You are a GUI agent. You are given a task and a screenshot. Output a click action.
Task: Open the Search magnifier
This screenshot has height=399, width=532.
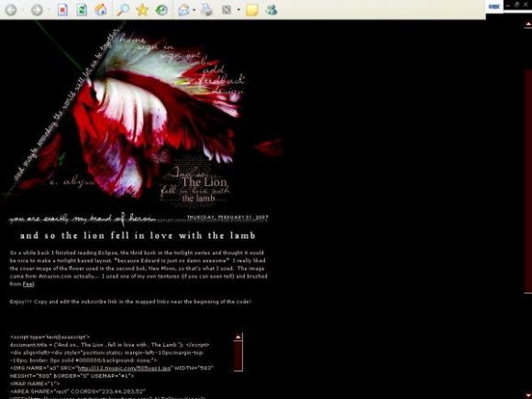pos(123,10)
